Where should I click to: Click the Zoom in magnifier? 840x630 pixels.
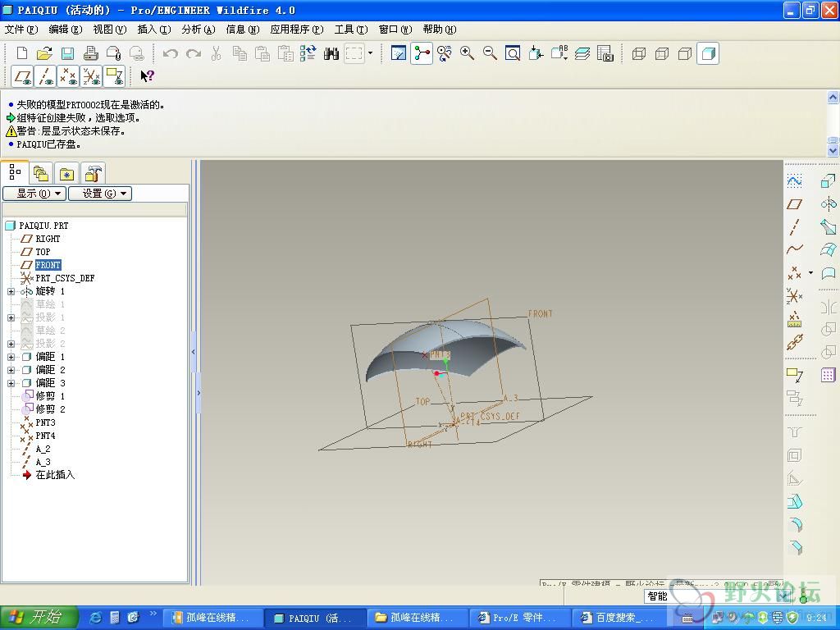click(x=467, y=53)
